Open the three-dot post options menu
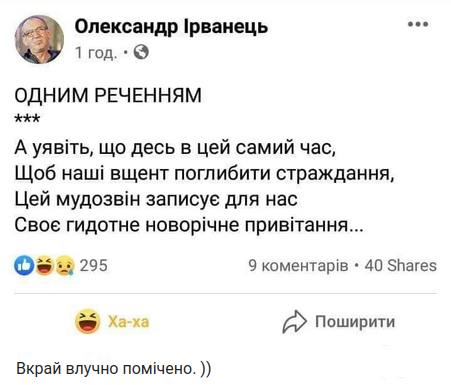 point(418,24)
